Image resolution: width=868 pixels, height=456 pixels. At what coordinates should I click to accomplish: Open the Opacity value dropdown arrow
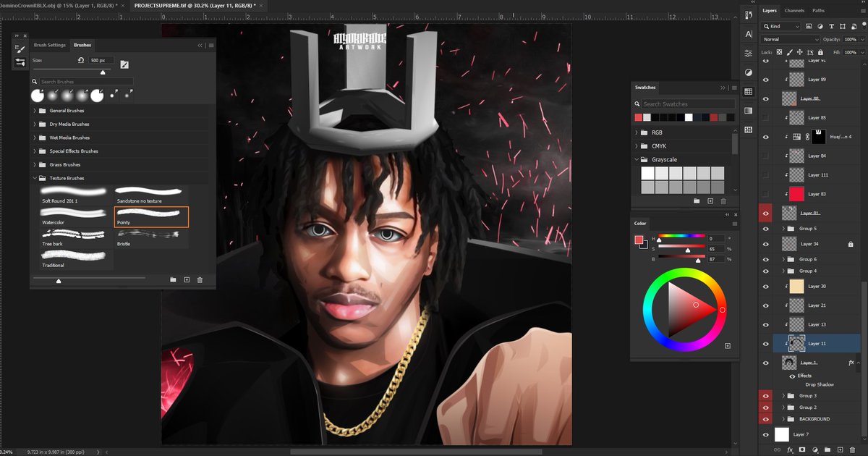(863, 39)
